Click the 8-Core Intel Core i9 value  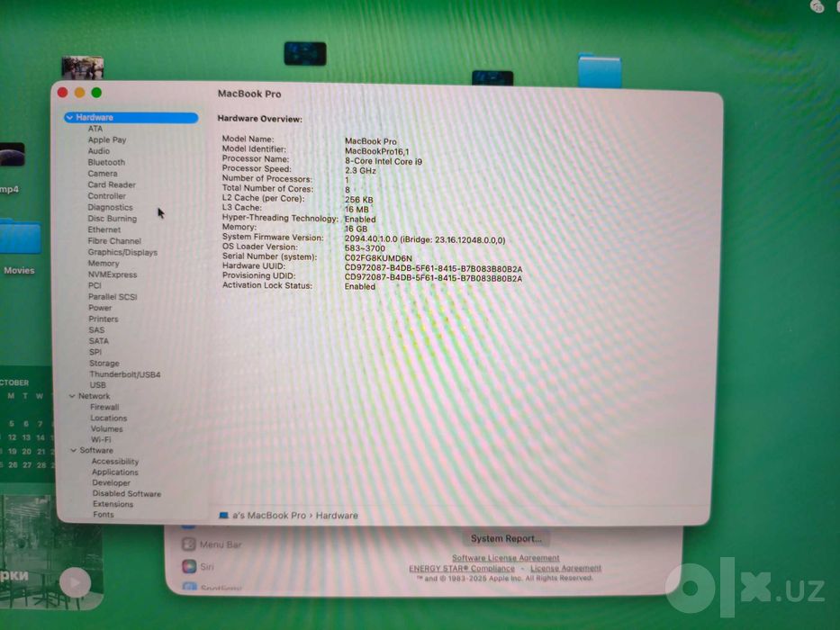[x=384, y=161]
